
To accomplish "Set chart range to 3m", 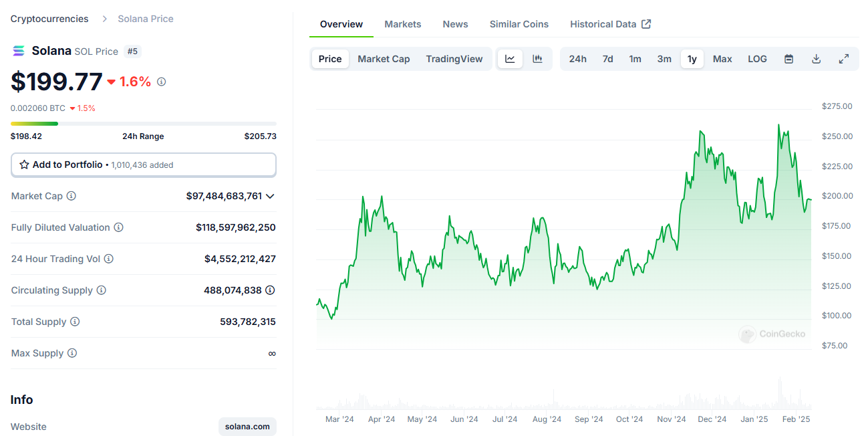I will point(664,59).
